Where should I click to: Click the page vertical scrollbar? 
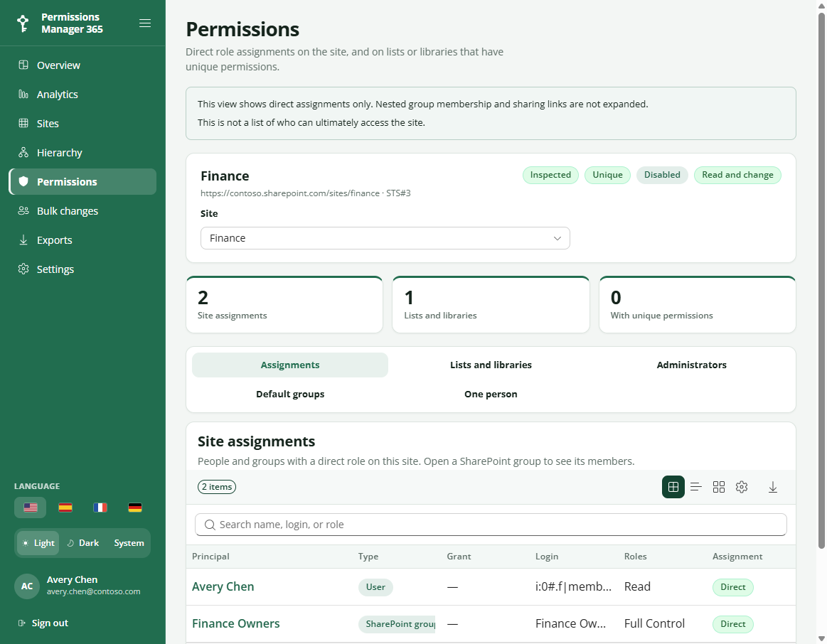pyautogui.click(x=821, y=279)
